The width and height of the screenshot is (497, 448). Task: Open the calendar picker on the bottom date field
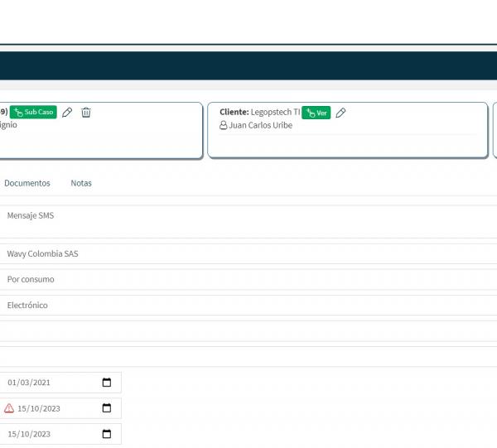(x=107, y=434)
